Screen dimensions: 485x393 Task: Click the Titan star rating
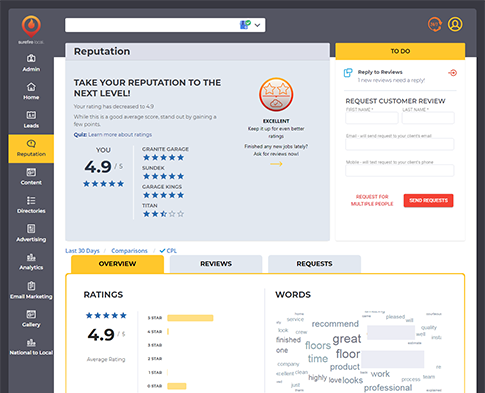(163, 214)
